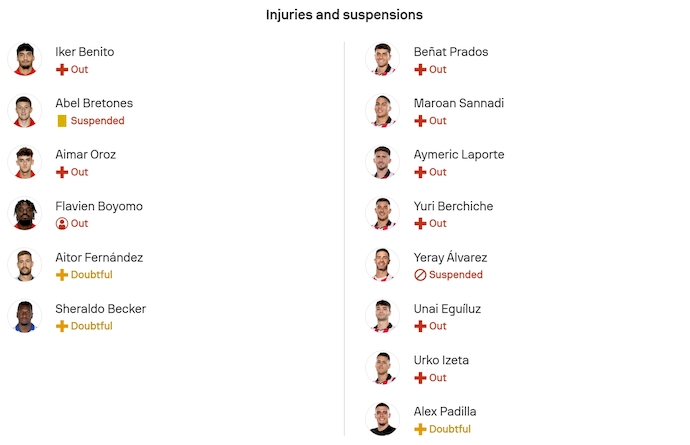690x445 pixels.
Task: Click the Urko Izeta name link
Action: (441, 360)
